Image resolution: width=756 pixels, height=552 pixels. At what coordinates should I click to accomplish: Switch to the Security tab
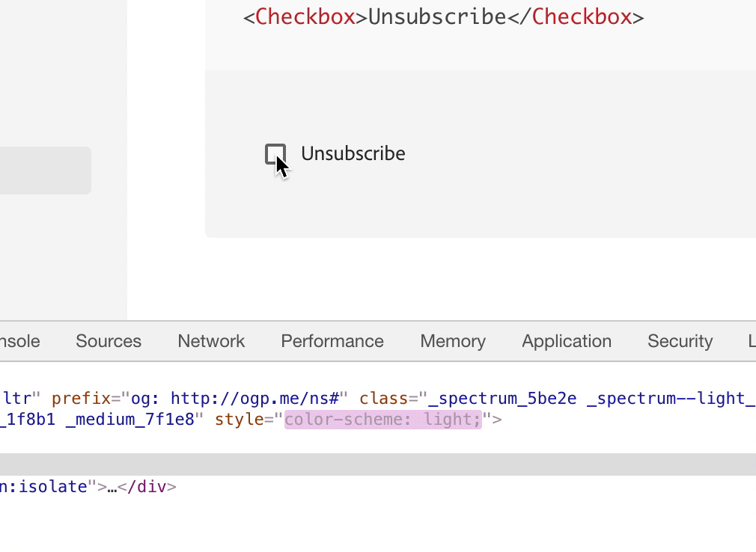(680, 341)
